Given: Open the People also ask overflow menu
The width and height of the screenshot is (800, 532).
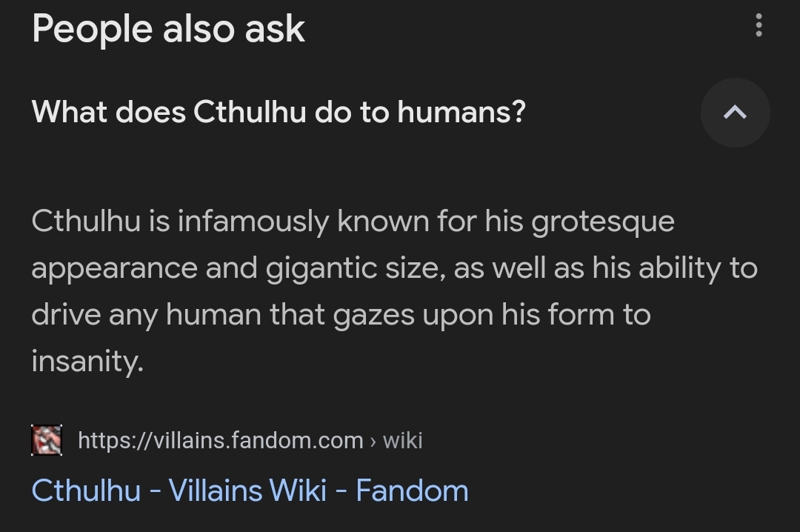Looking at the screenshot, I should point(759,25).
